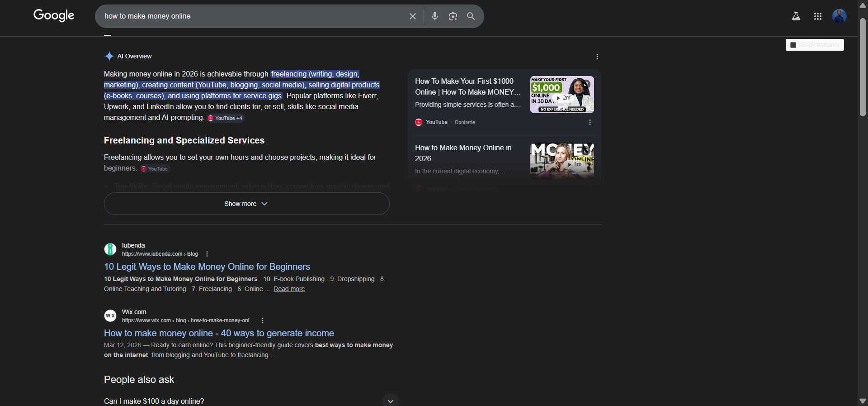The height and width of the screenshot is (406, 868).
Task: Expand AI Overview with Show more
Action: (246, 204)
